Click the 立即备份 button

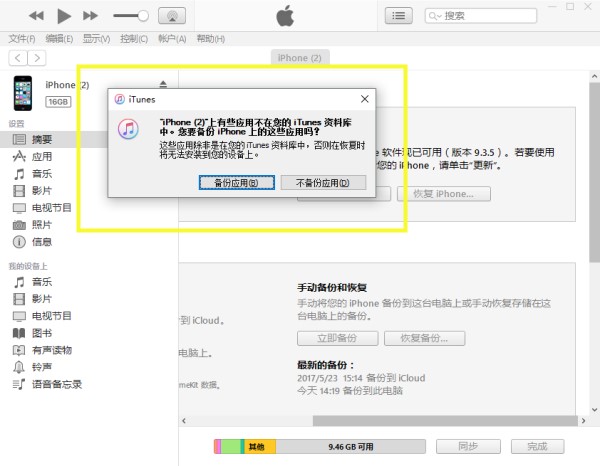(x=338, y=338)
